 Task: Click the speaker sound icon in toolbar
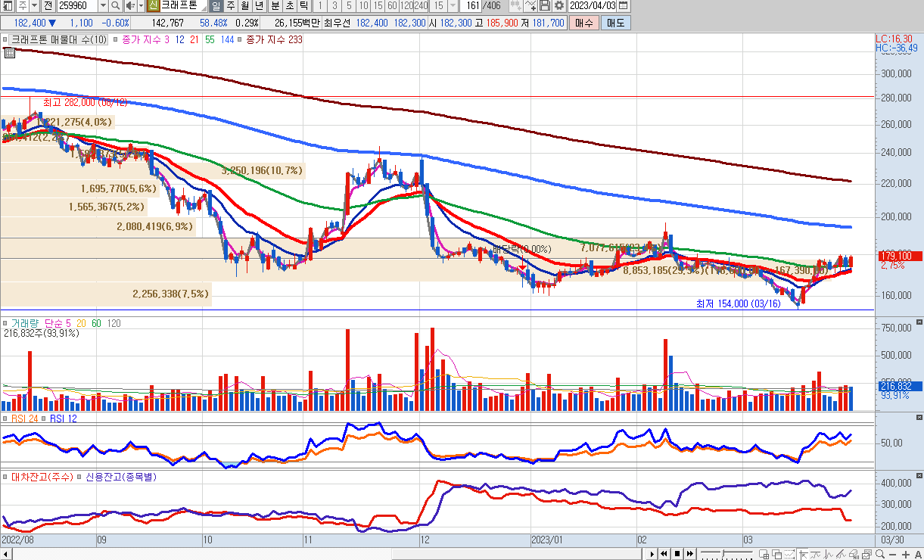pyautogui.click(x=129, y=5)
